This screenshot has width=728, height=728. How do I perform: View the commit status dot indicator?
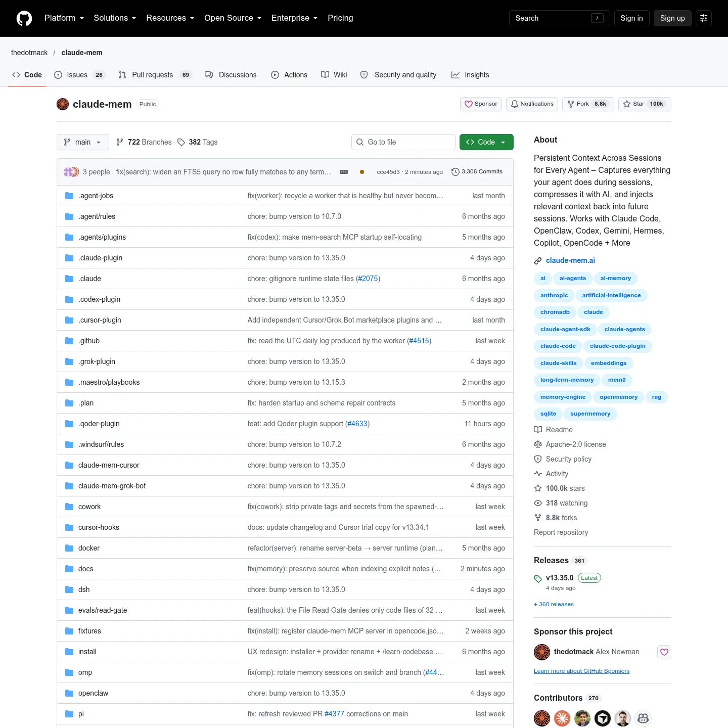(x=362, y=172)
